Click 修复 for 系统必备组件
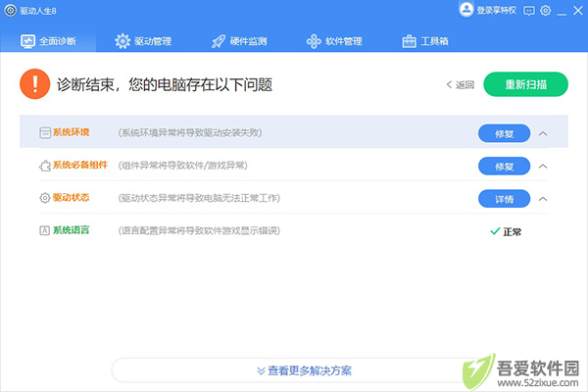The height and width of the screenshot is (392, 588). [x=504, y=167]
